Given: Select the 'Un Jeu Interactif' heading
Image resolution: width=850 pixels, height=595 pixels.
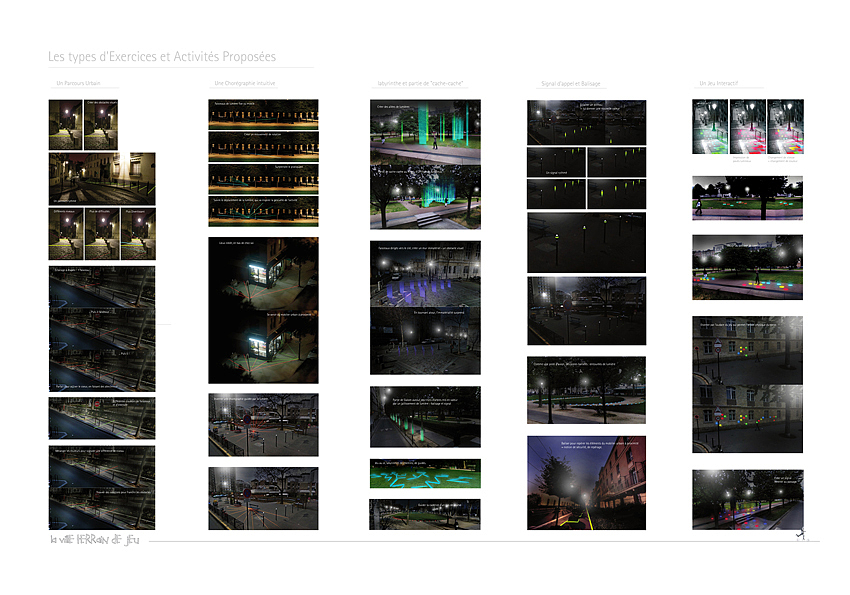Looking at the screenshot, I should coord(718,83).
